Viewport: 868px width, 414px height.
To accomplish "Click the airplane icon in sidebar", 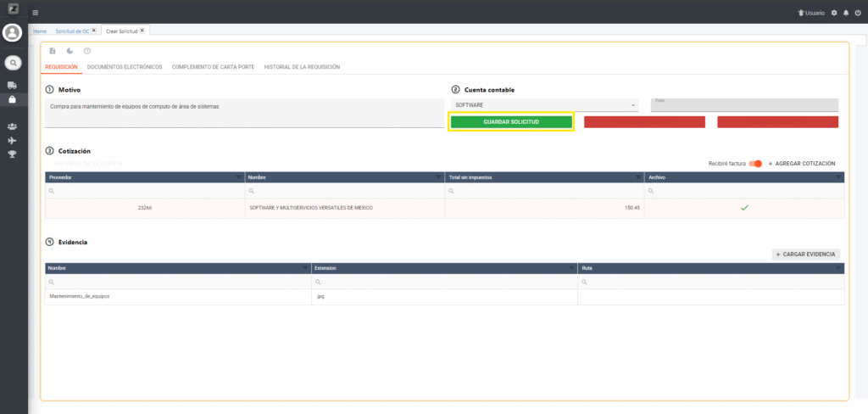I will click(x=12, y=140).
